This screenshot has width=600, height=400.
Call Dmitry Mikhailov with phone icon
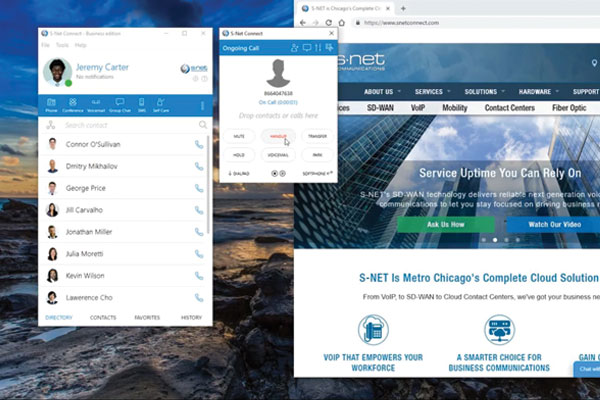click(199, 166)
